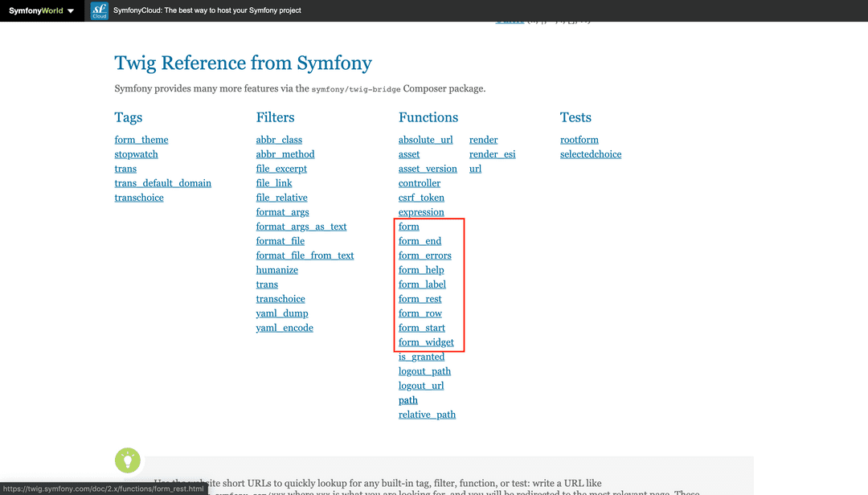This screenshot has height=495, width=868.
Task: Open the selectedchoice test documentation
Action: coord(591,153)
